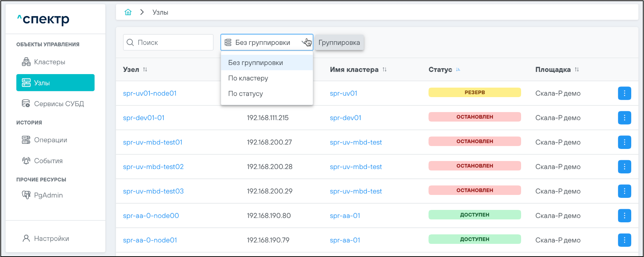This screenshot has width=644, height=257.
Task: Open actions menu for spr-aa-0-node00 row
Action: (624, 215)
